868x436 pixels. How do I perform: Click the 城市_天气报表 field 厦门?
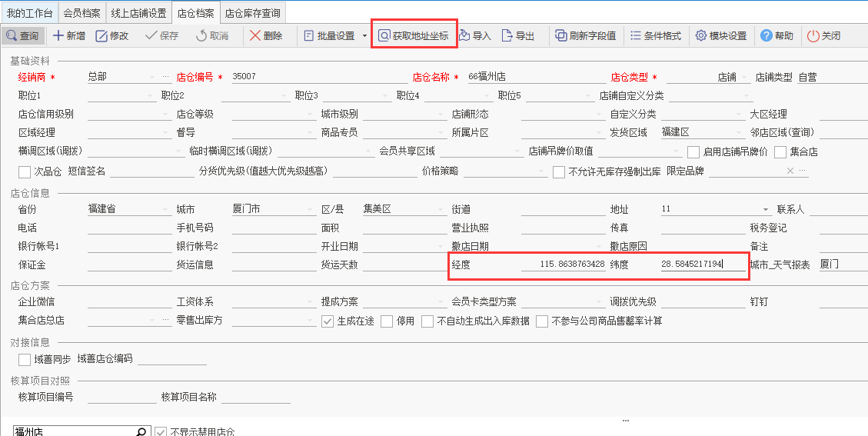(843, 265)
